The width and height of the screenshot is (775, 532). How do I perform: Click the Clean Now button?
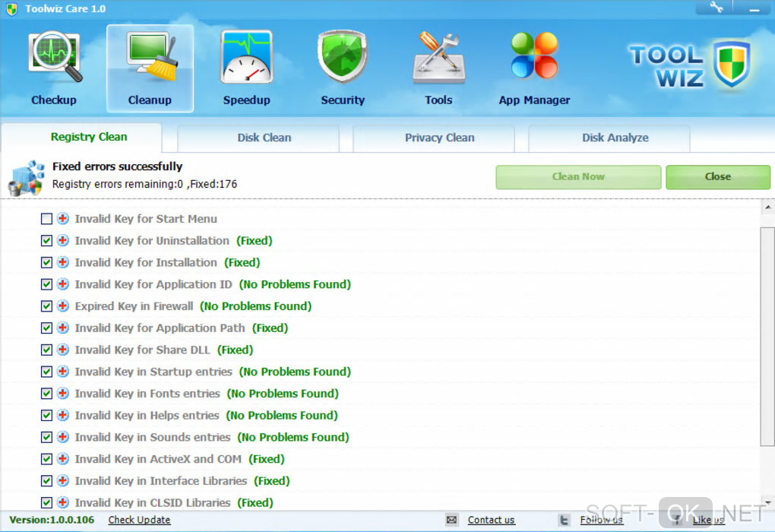pos(578,177)
